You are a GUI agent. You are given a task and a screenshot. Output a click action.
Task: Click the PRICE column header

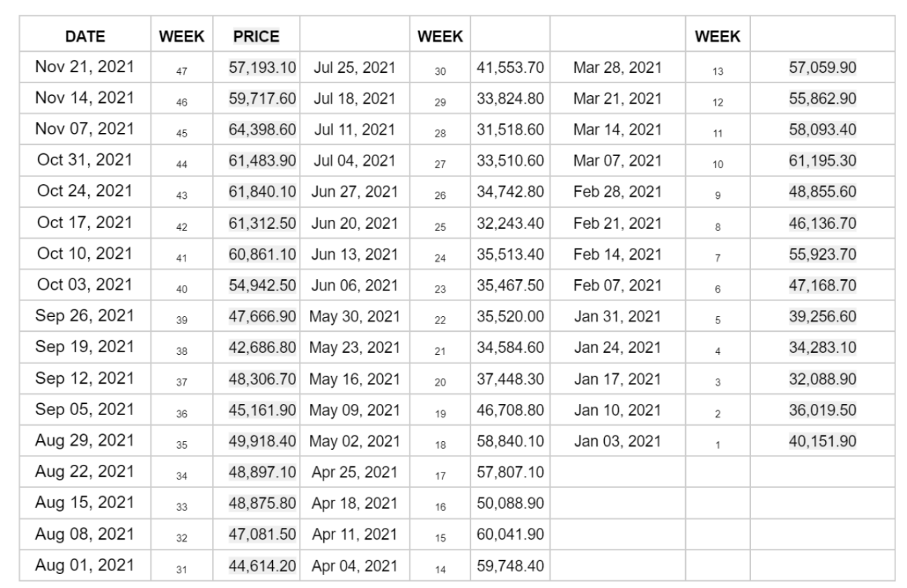[256, 36]
